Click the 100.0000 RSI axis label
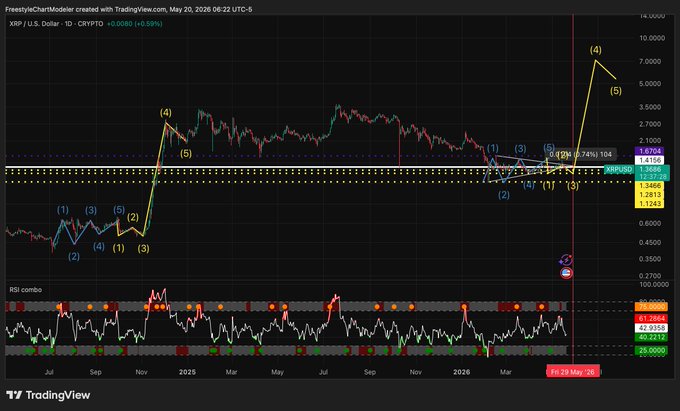 (x=654, y=284)
